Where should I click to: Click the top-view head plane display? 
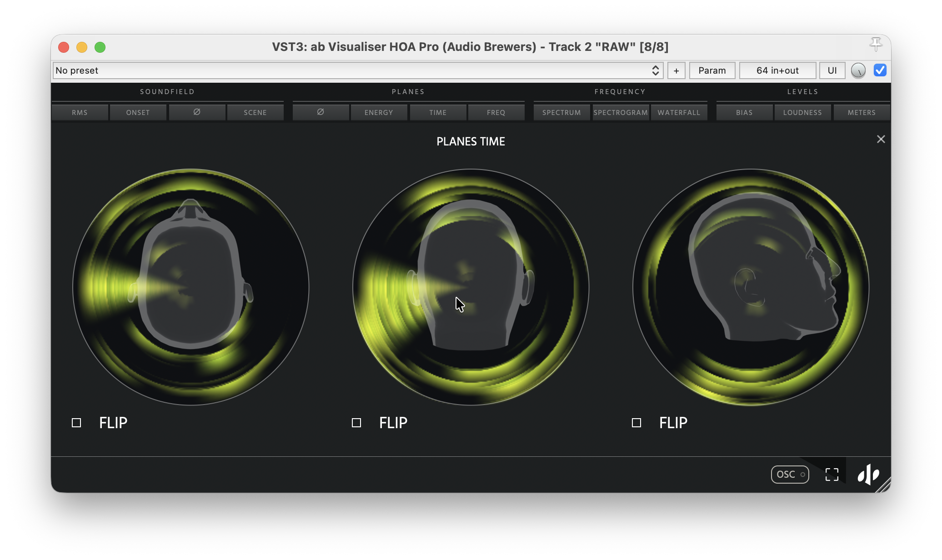pos(191,287)
